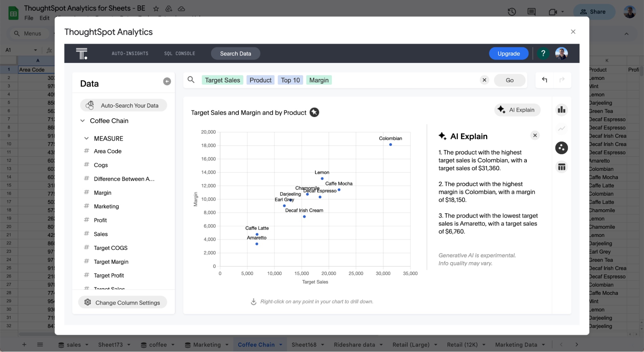Collapse the MEASURE section
The width and height of the screenshot is (644, 352).
(86, 138)
